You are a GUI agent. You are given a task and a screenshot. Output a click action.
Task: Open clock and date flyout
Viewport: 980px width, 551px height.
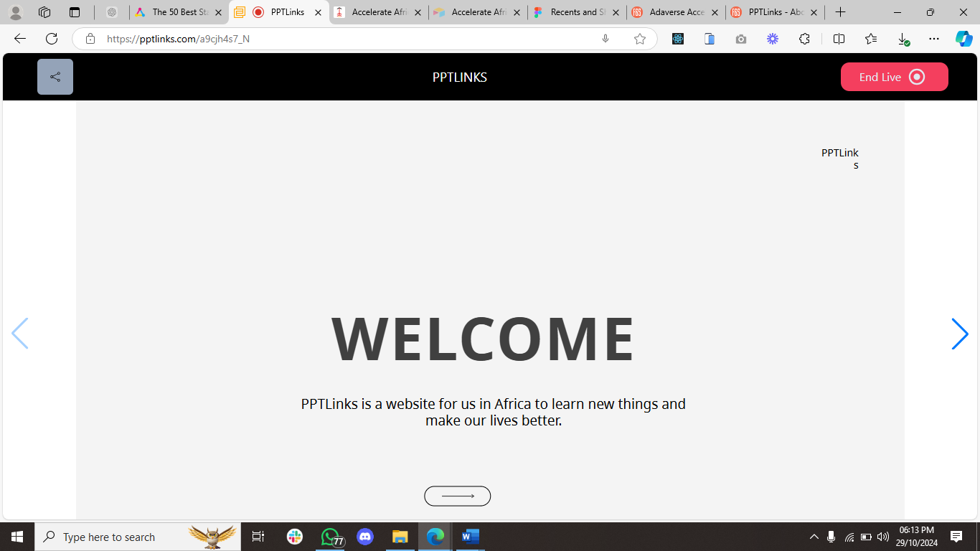tap(916, 537)
